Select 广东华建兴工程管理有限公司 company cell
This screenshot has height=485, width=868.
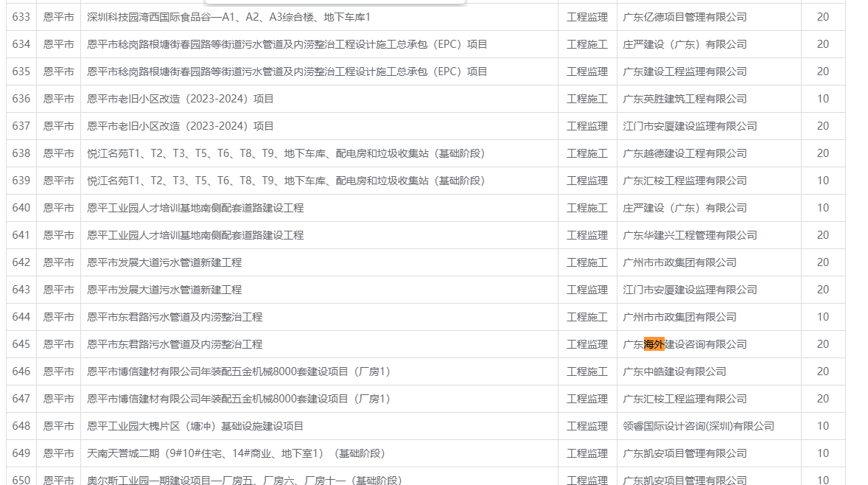(690, 235)
